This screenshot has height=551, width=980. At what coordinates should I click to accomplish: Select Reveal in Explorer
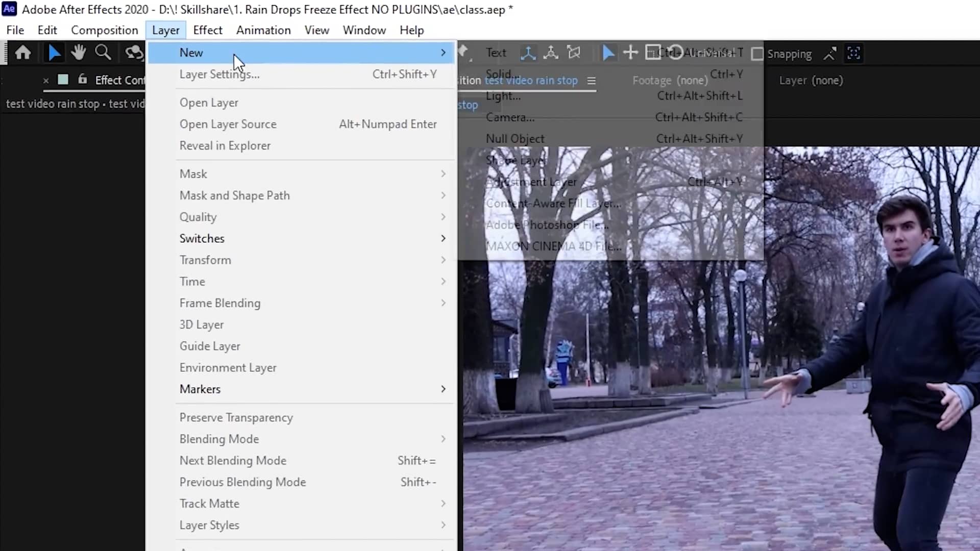coord(225,145)
